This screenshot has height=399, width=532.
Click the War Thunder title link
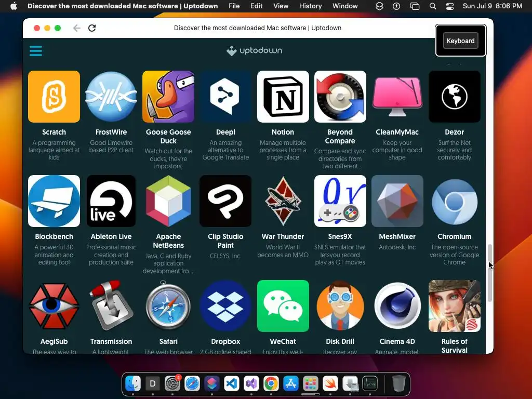point(283,236)
